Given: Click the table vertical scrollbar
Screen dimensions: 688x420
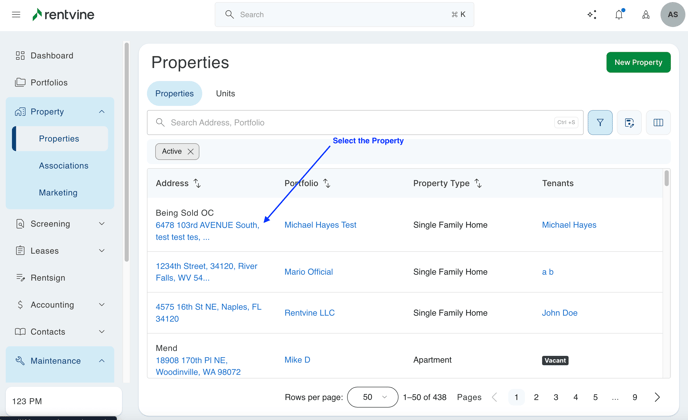Looking at the screenshot, I should coord(666,180).
